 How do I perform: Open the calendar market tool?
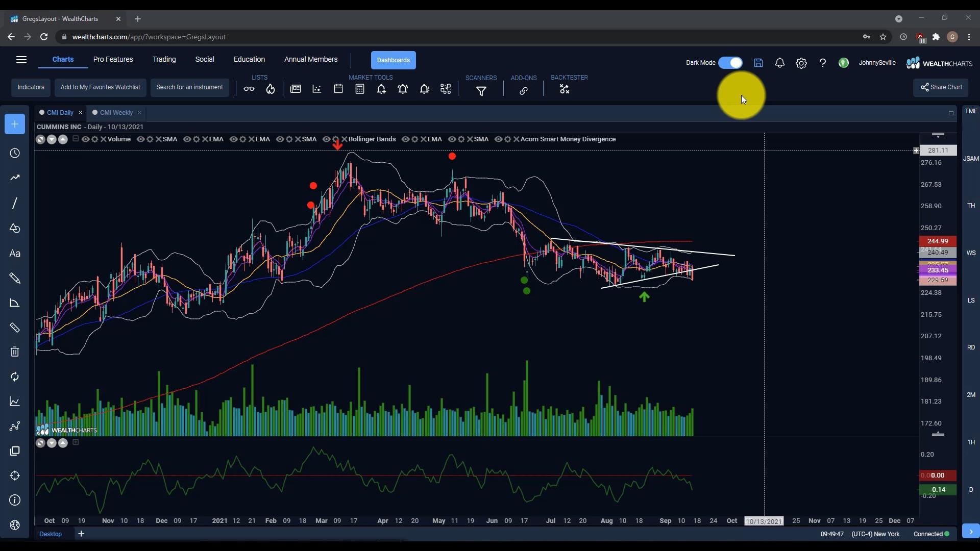pos(338,89)
